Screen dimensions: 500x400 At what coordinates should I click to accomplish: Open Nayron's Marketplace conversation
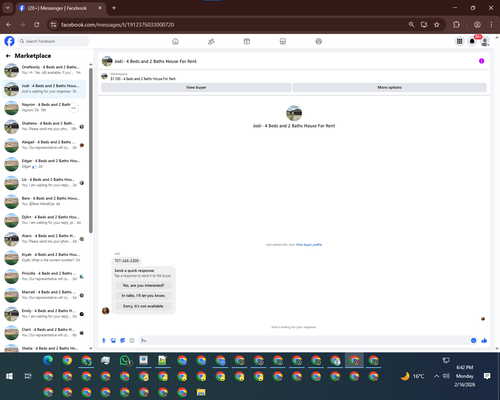44,108
